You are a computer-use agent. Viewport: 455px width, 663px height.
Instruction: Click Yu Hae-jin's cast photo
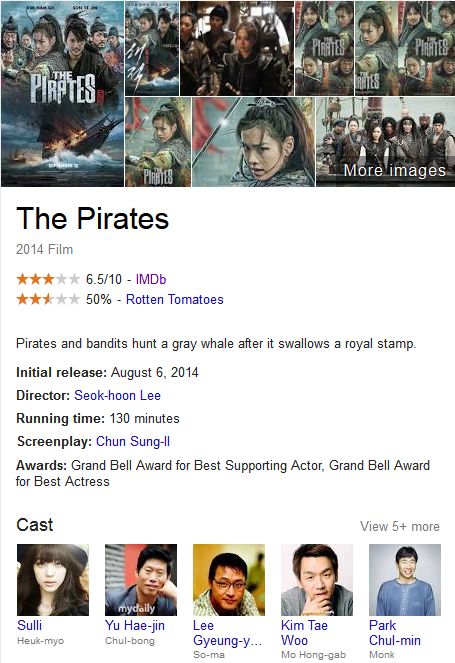point(141,580)
